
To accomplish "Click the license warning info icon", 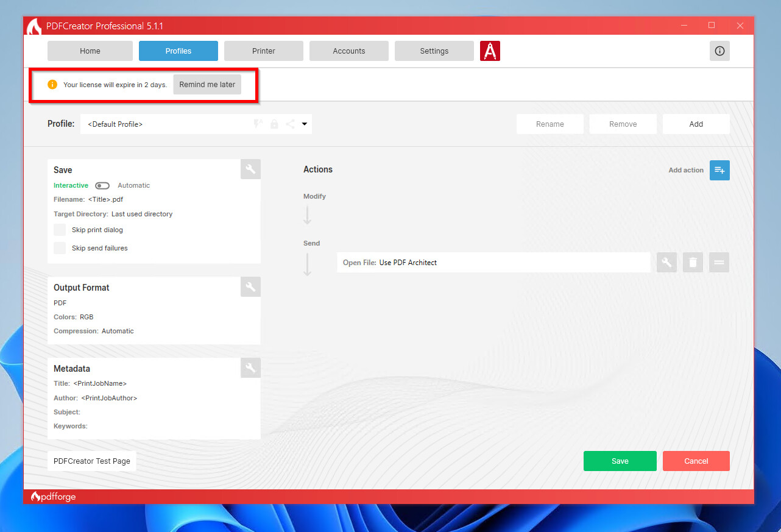I will point(52,85).
